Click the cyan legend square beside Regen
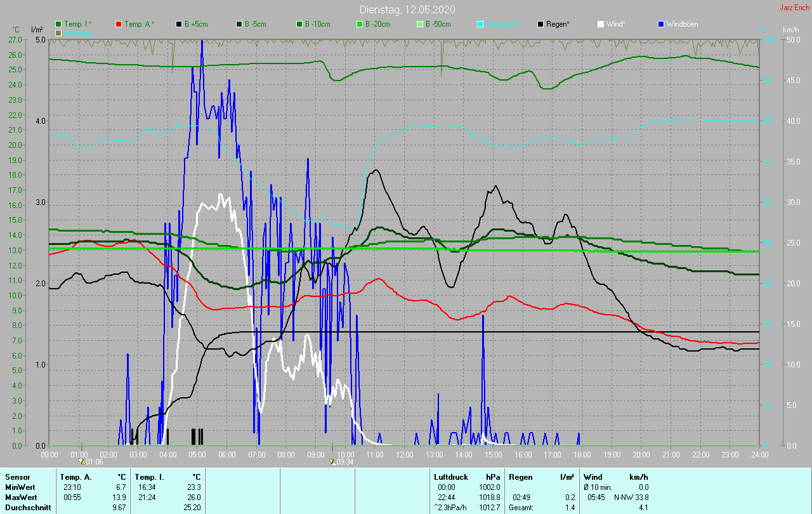The width and height of the screenshot is (812, 514). pos(480,24)
